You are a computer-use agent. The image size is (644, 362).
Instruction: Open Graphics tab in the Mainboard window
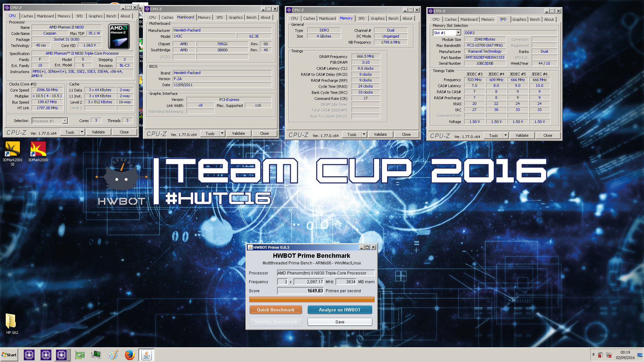pos(235,17)
